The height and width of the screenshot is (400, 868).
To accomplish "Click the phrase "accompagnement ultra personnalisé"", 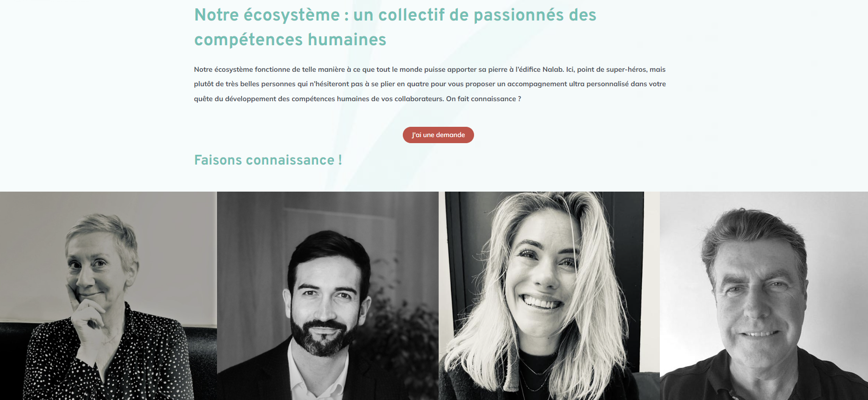I will click(x=568, y=84).
